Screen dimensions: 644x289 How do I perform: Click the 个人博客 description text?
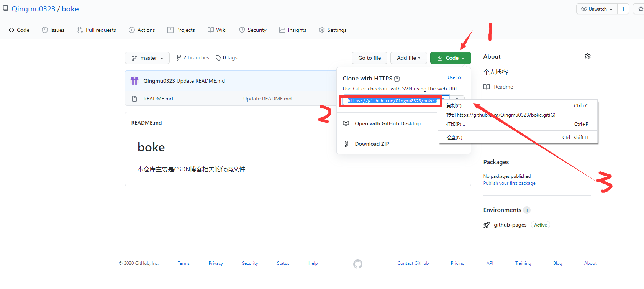pos(495,72)
